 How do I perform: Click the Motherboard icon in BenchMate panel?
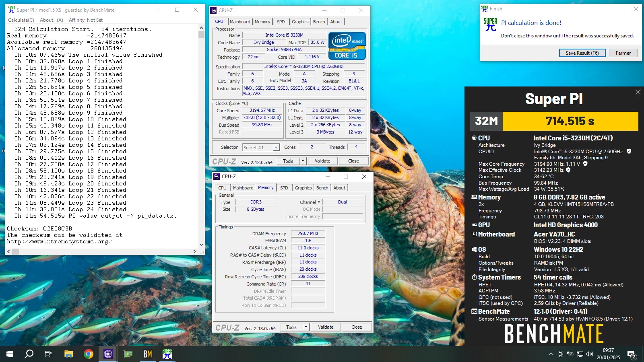point(474,234)
